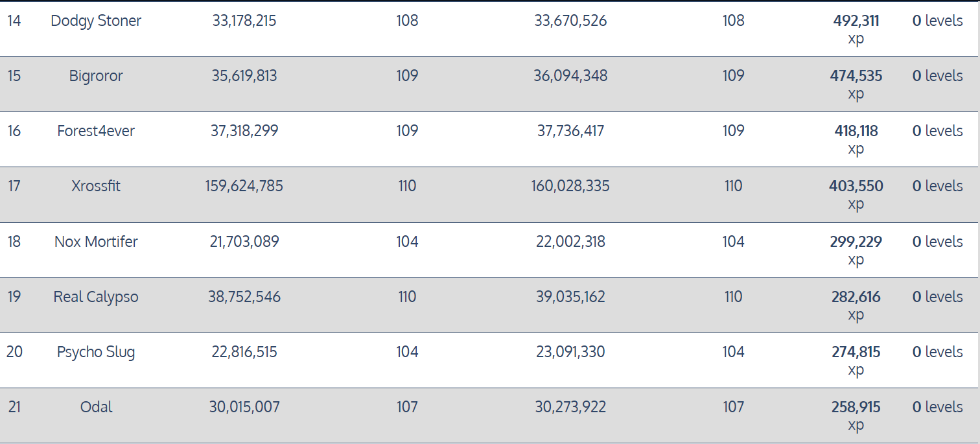Select the ending xp 160,028,335
The width and height of the screenshot is (980, 444).
[x=570, y=186]
